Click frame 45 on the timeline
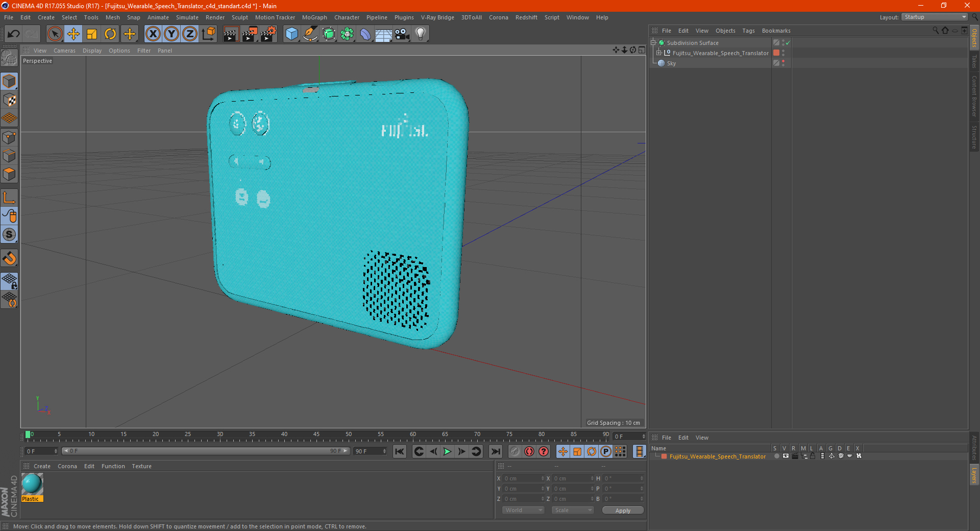Image resolution: width=980 pixels, height=531 pixels. pos(316,435)
